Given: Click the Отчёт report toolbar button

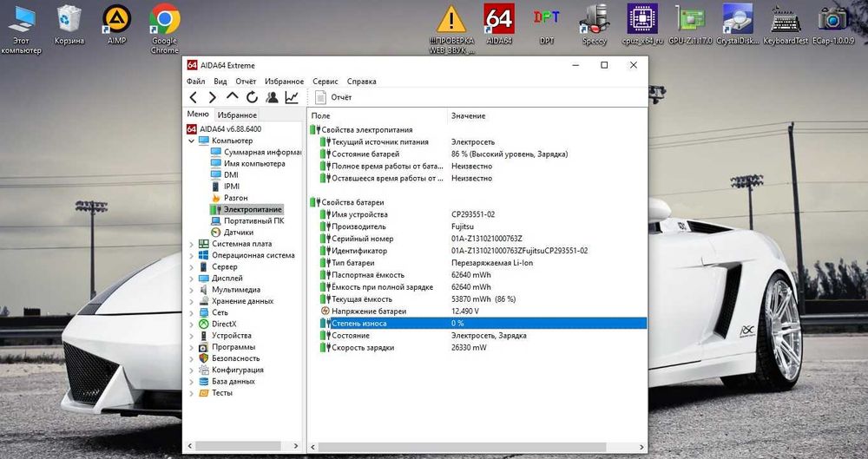Looking at the screenshot, I should 333,97.
